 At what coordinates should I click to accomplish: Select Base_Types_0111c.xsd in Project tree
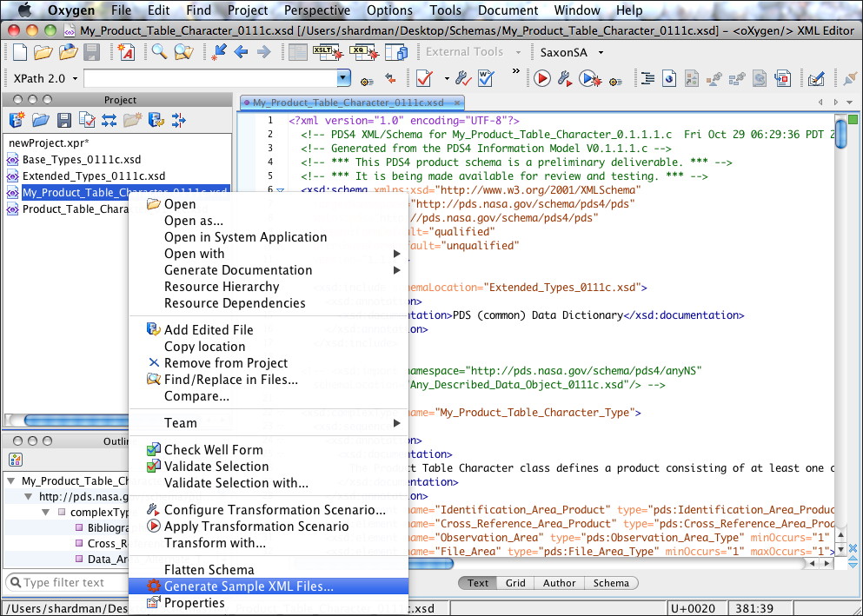82,160
